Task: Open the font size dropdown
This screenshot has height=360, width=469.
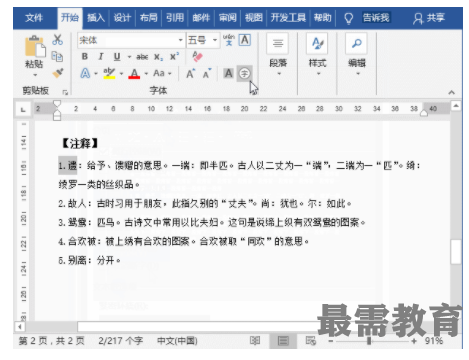Action: tap(215, 40)
